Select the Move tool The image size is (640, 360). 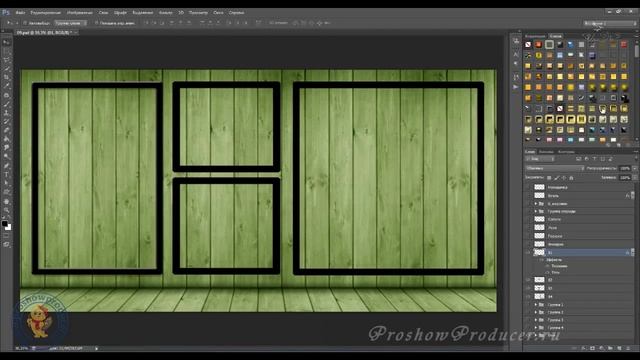click(7, 42)
